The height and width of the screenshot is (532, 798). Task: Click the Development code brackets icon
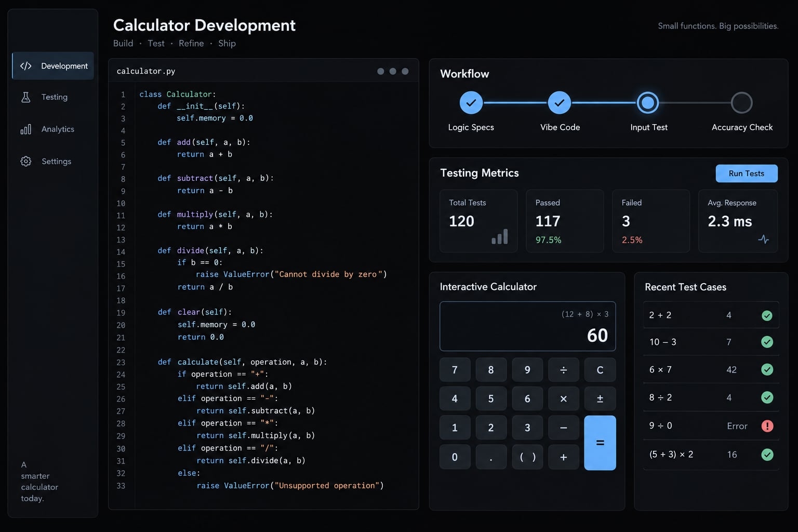coord(26,66)
